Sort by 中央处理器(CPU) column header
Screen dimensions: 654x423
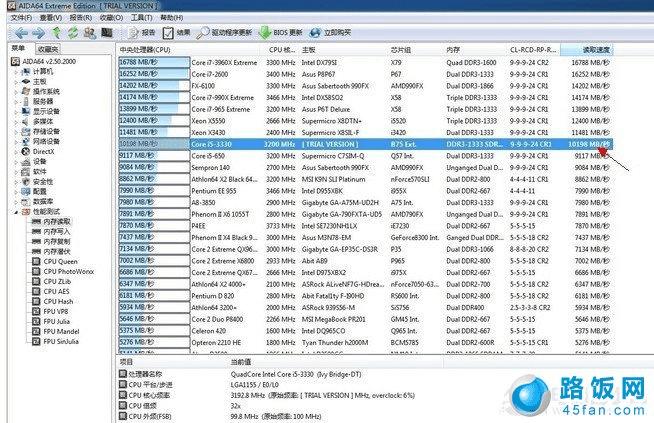pos(190,50)
